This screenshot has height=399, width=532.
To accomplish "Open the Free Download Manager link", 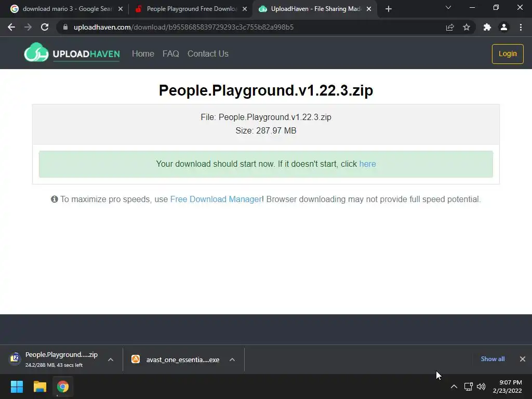I will [216, 199].
